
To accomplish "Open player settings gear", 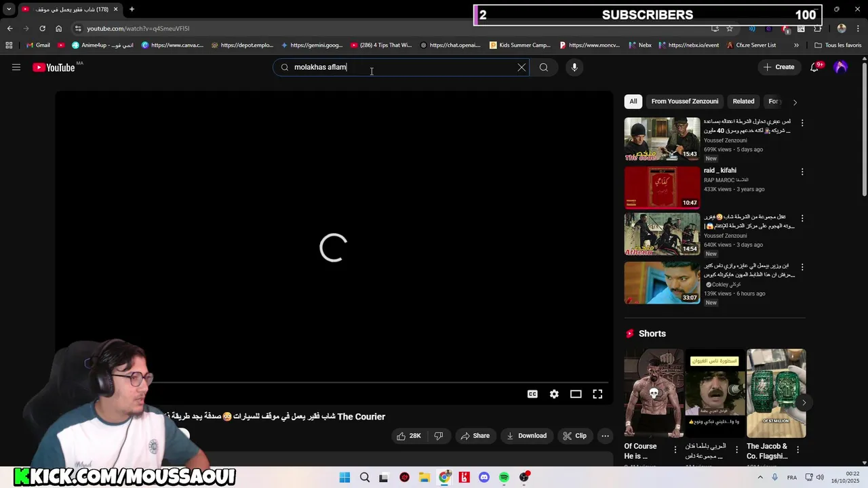I will [554, 394].
